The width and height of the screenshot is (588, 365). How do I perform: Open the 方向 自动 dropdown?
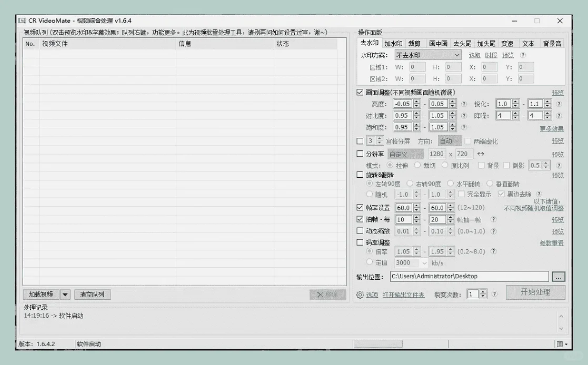coord(450,141)
